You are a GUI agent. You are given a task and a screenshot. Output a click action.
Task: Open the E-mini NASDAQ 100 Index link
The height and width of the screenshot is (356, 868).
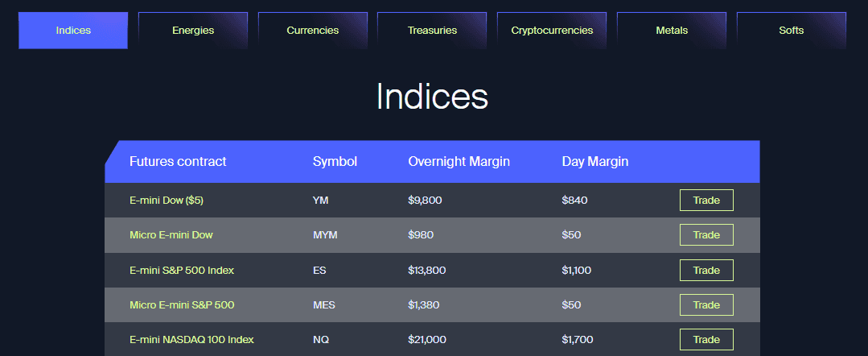[x=191, y=339]
